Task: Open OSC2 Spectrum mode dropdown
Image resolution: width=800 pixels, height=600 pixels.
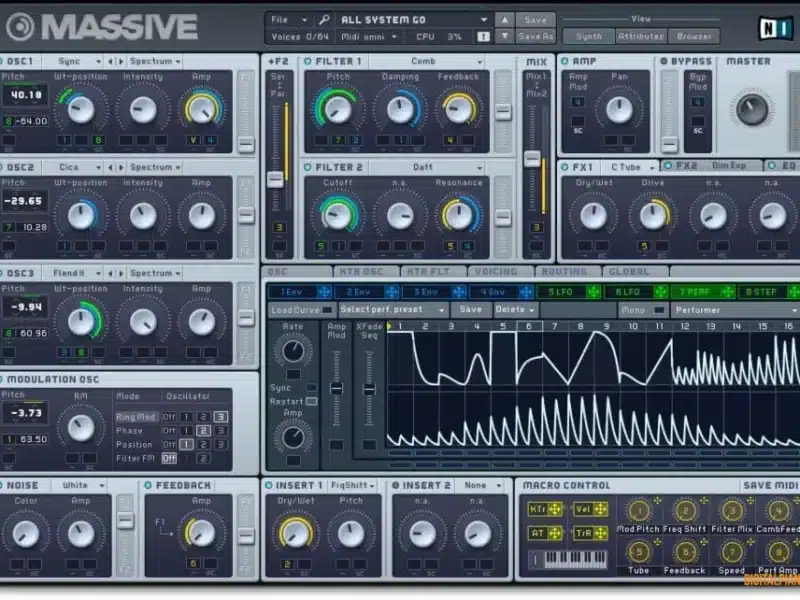Action: tap(155, 167)
